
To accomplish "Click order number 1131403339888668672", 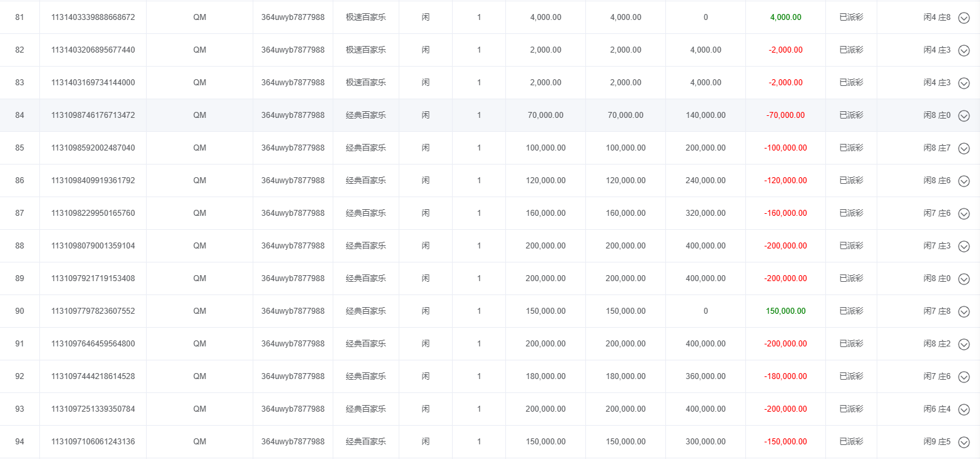I will [x=93, y=17].
